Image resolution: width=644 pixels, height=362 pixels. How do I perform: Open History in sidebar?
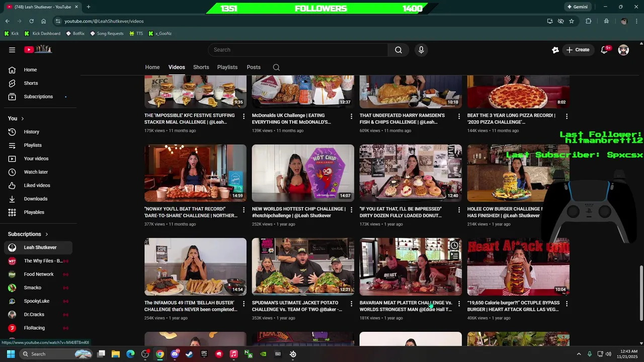pyautogui.click(x=38, y=132)
